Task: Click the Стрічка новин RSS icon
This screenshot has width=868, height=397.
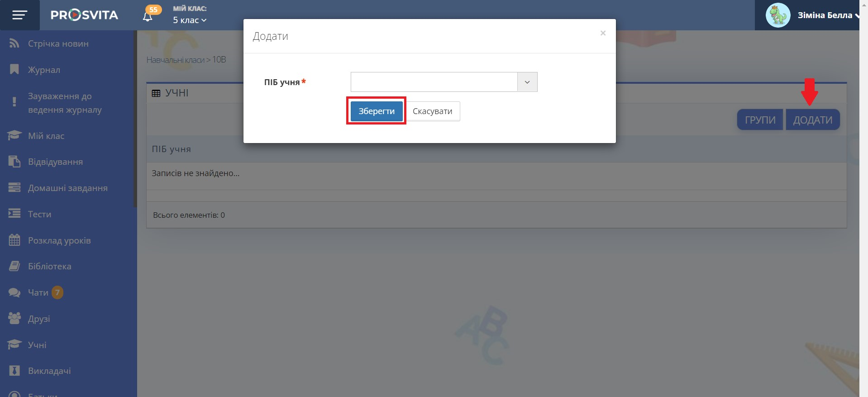Action: pyautogui.click(x=14, y=43)
